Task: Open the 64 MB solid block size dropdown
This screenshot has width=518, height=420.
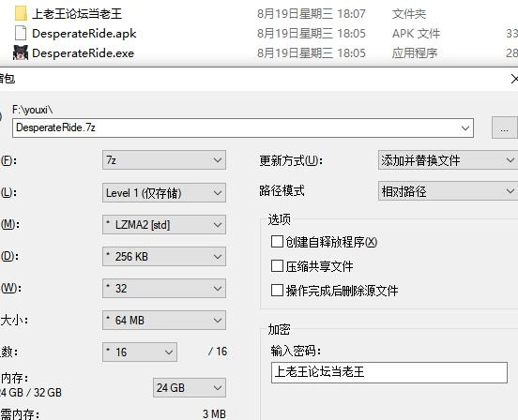Action: (164, 320)
